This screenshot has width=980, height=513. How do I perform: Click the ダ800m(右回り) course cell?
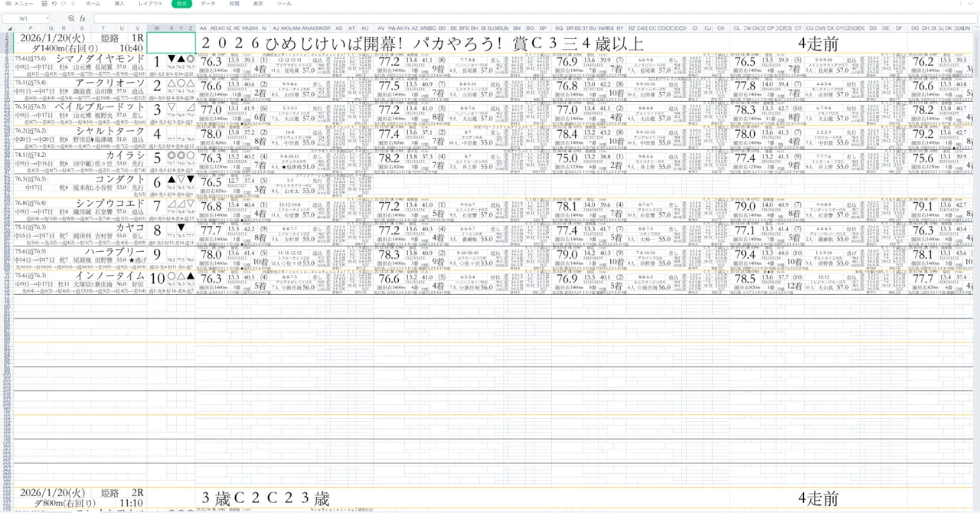point(65,503)
